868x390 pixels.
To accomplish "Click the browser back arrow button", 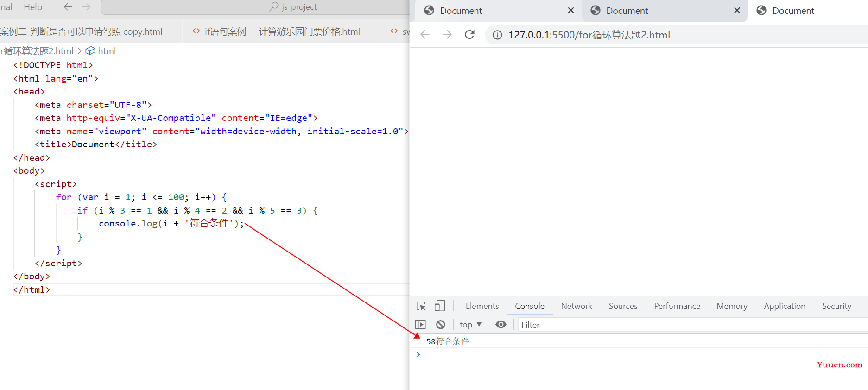I will point(425,35).
